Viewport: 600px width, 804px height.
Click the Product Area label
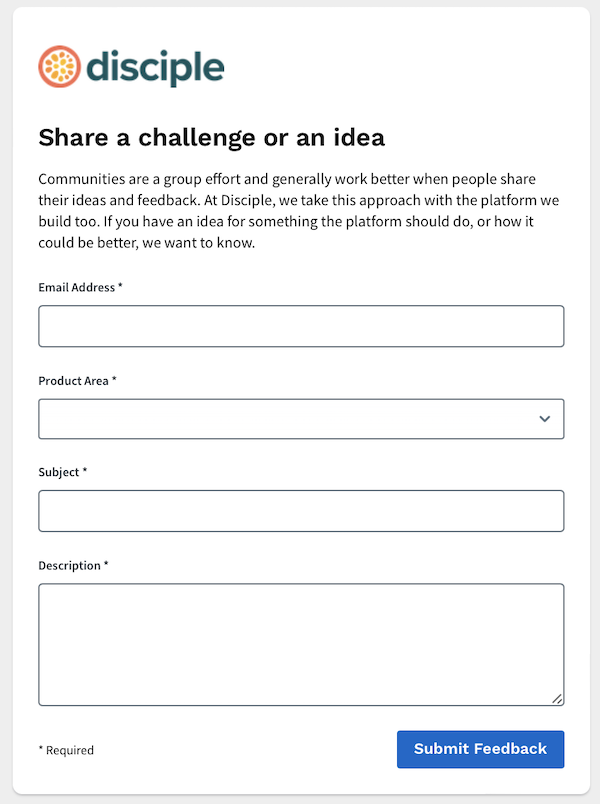(73, 381)
